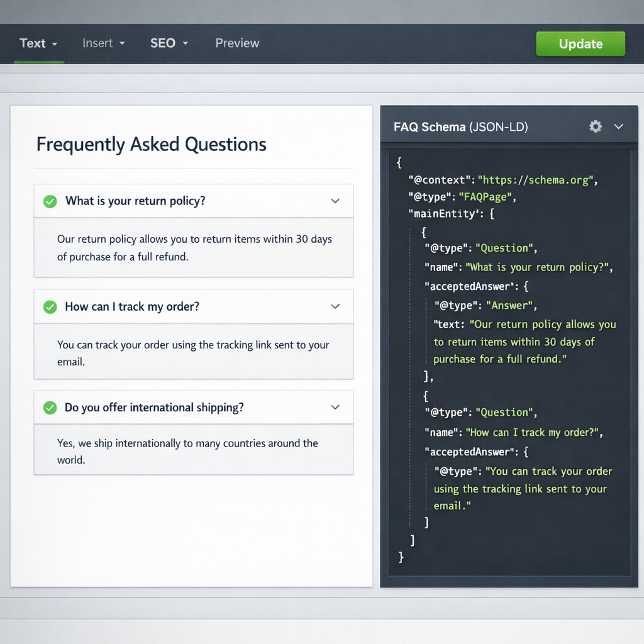Open the FAQ Schema settings gear
Viewport: 644px width, 644px height.
pyautogui.click(x=595, y=126)
